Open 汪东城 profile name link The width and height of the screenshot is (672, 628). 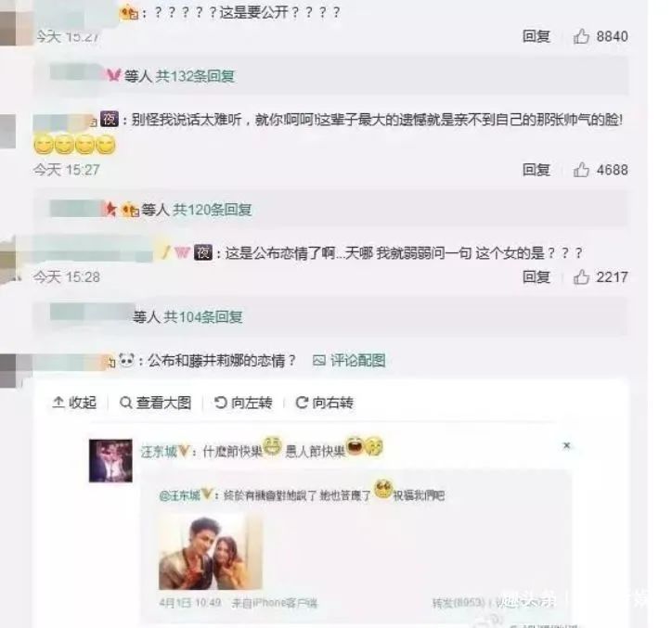(159, 452)
